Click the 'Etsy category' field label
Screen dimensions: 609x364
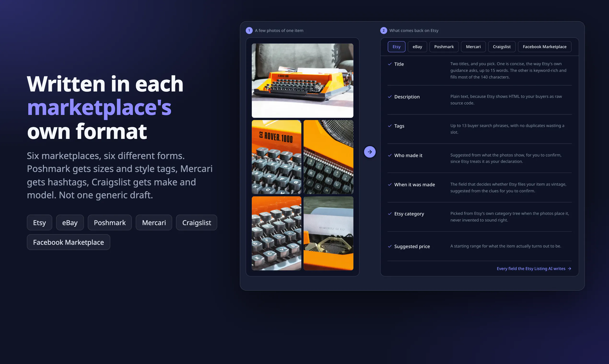pyautogui.click(x=409, y=214)
